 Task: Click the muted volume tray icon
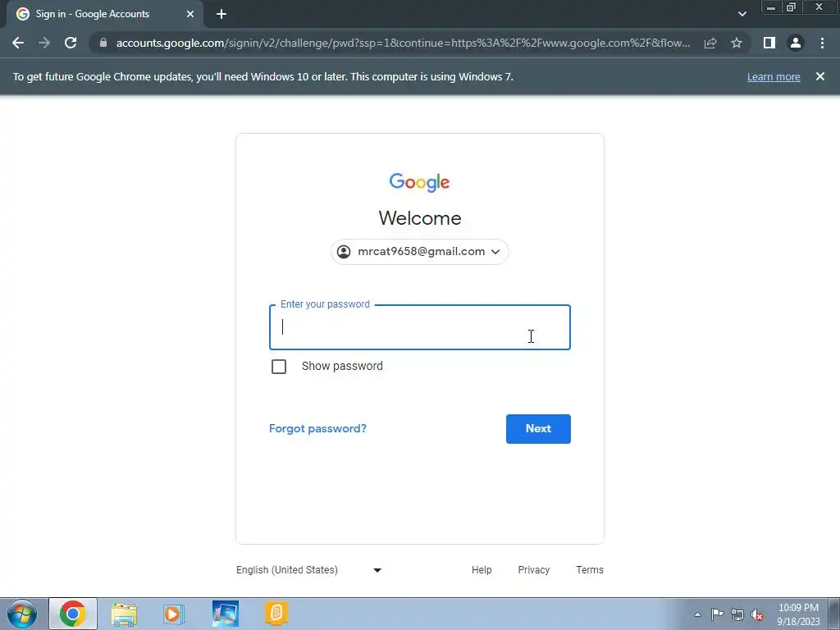[x=757, y=614]
